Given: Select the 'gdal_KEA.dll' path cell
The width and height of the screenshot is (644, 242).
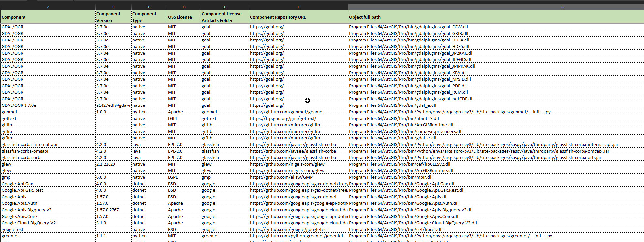Looking at the screenshot, I should tap(496, 73).
